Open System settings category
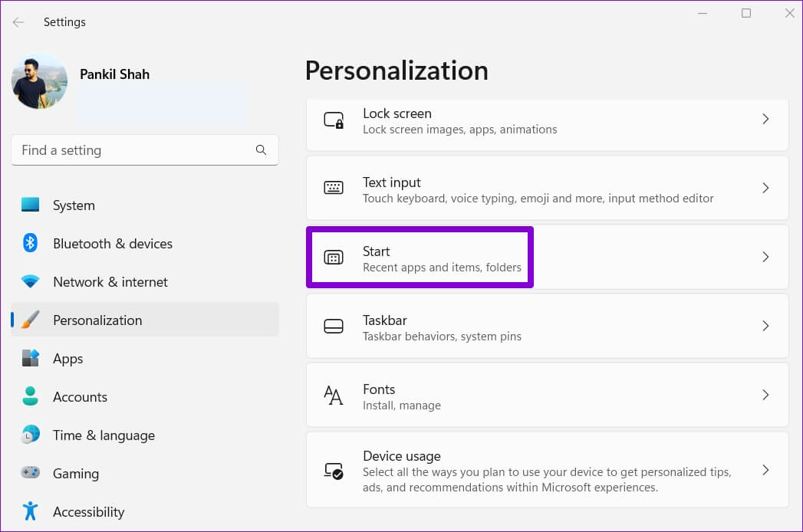Screen dimensions: 803x532 [x=145, y=205]
